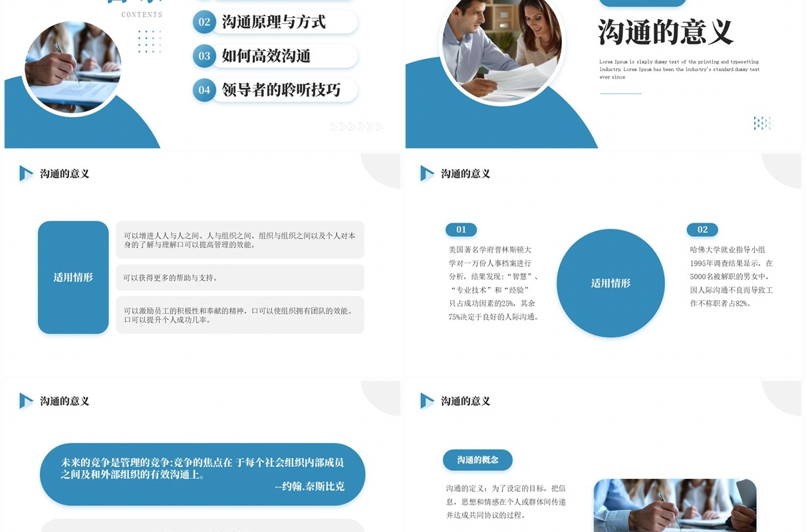
Task: Click the 02 number badge beside 沟通原理与方式
Action: click(x=204, y=22)
